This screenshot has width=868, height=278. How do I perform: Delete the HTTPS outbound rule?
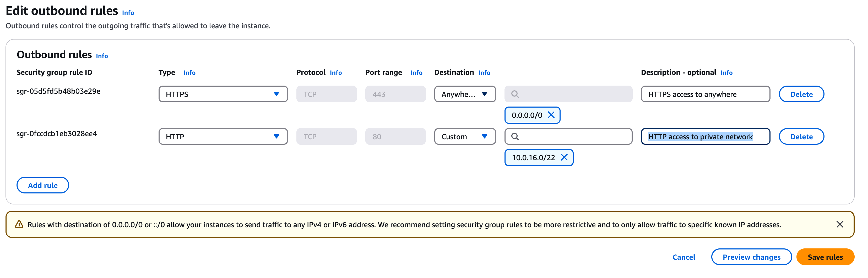801,94
